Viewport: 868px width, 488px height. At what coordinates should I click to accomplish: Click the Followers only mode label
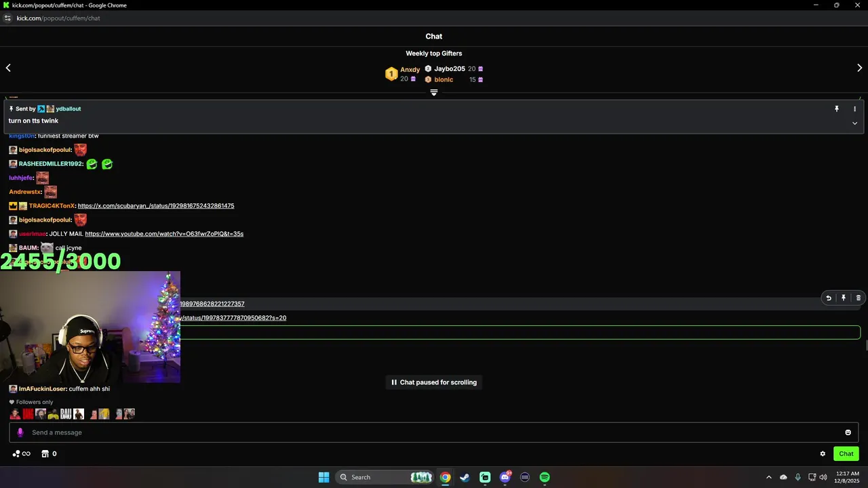pos(31,402)
